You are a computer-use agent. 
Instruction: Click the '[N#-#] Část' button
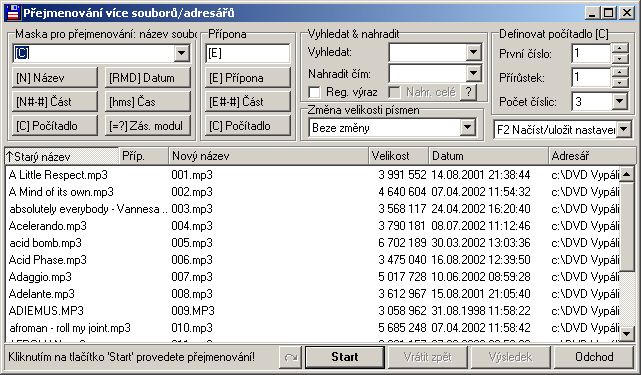pos(55,102)
